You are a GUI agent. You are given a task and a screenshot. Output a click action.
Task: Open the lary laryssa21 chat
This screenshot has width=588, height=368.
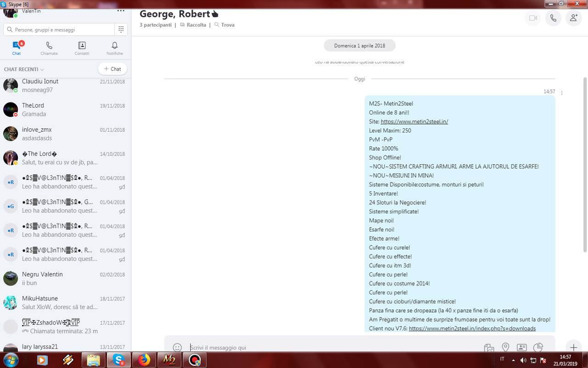[x=65, y=346]
